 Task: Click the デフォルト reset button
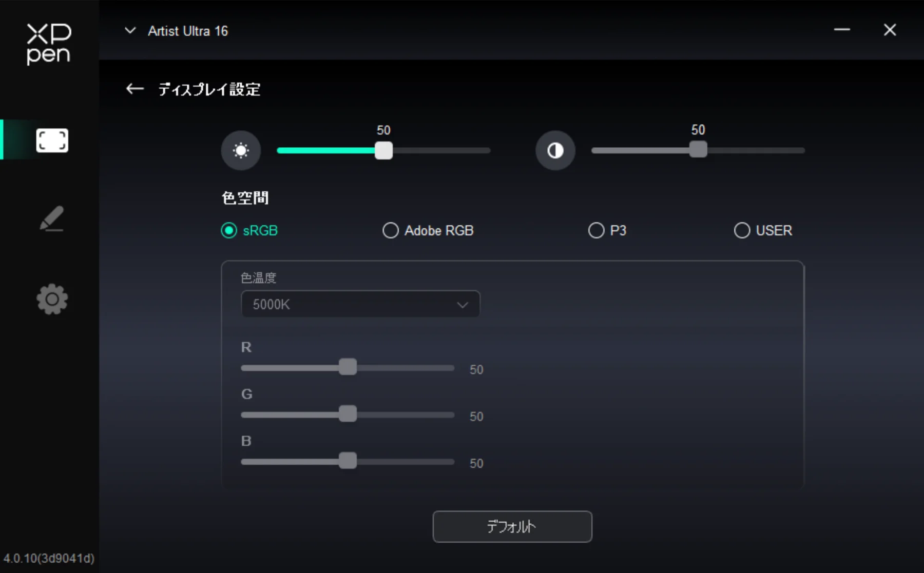[x=512, y=526]
